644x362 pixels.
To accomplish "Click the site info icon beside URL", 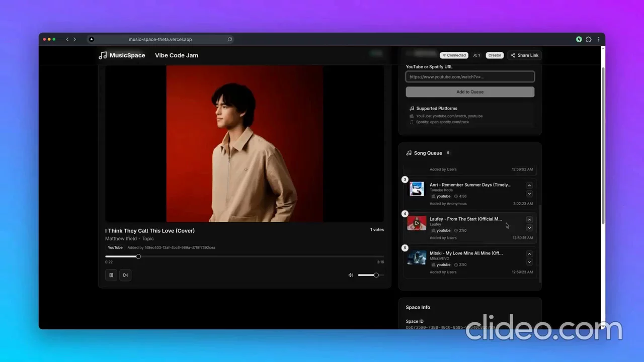I will [x=92, y=39].
